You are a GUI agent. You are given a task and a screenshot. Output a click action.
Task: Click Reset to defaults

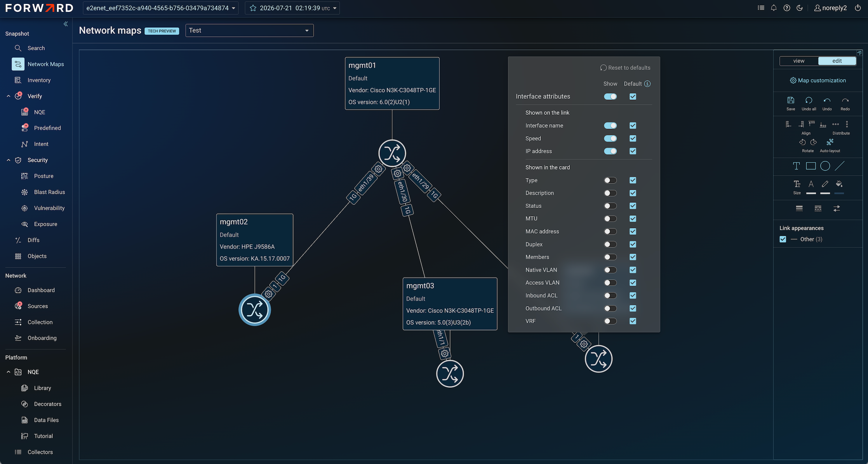(x=625, y=68)
